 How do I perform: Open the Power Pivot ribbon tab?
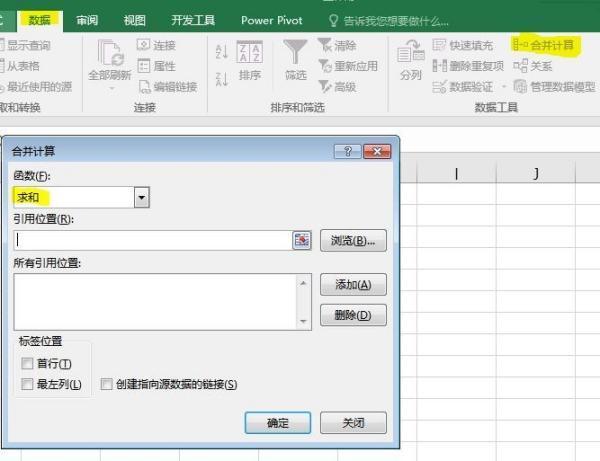coord(272,20)
